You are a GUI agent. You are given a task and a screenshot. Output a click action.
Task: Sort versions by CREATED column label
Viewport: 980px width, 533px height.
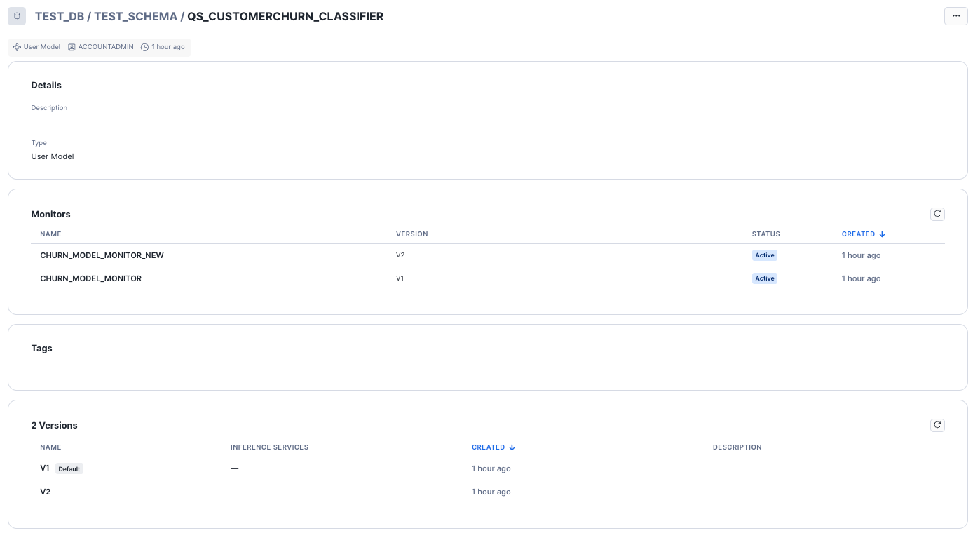488,447
